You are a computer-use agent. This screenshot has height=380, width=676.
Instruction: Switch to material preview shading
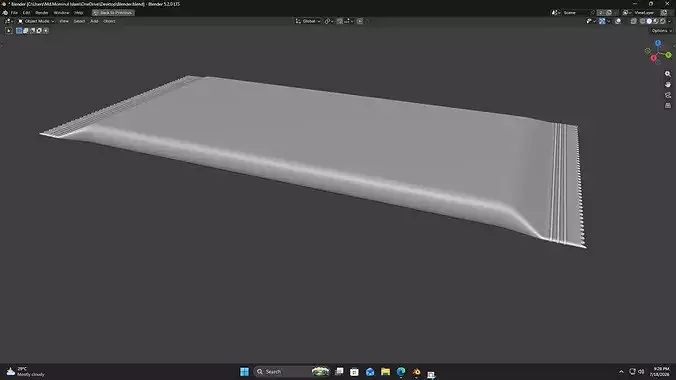click(x=656, y=21)
